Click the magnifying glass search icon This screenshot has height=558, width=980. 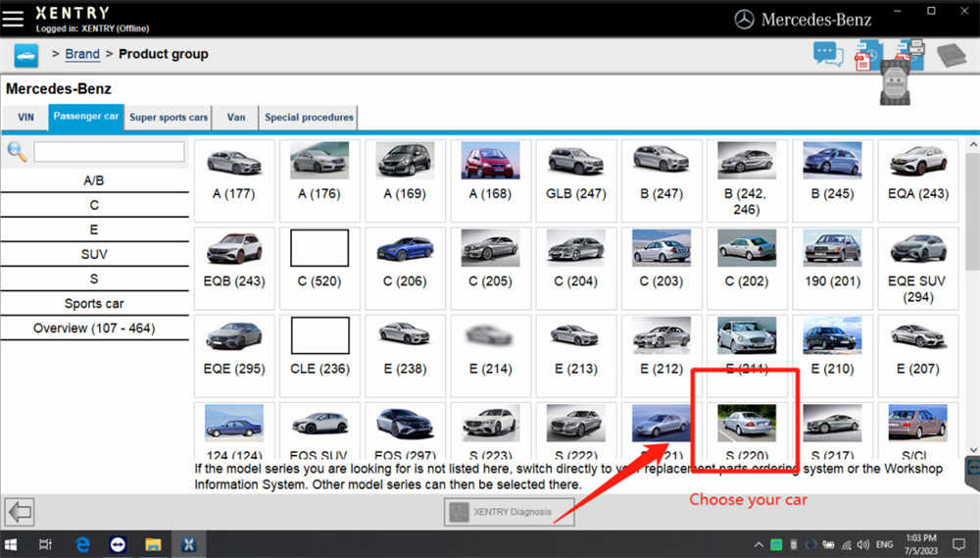[x=17, y=151]
